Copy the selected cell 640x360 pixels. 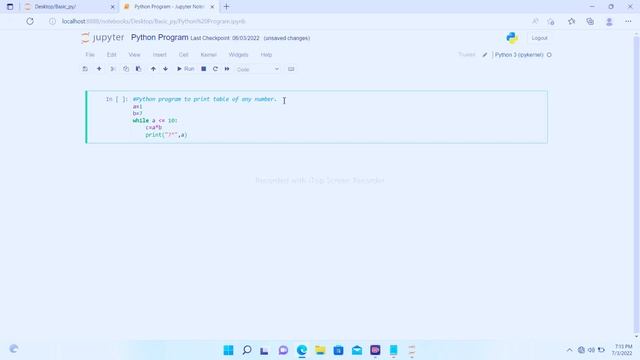pos(126,69)
